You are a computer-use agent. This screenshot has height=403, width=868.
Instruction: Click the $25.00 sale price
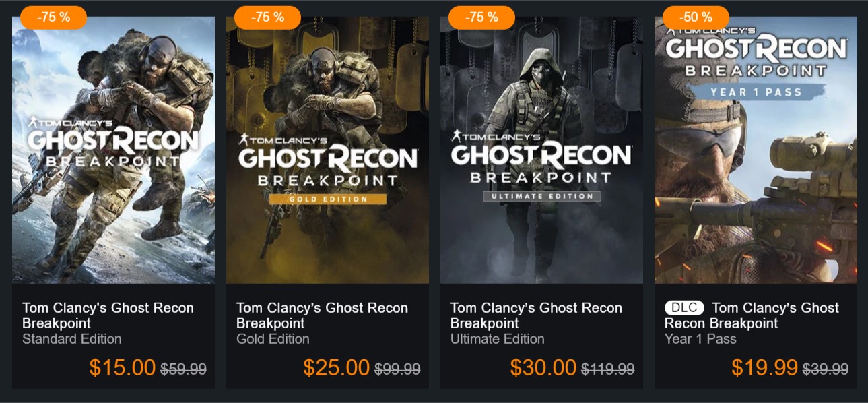336,367
